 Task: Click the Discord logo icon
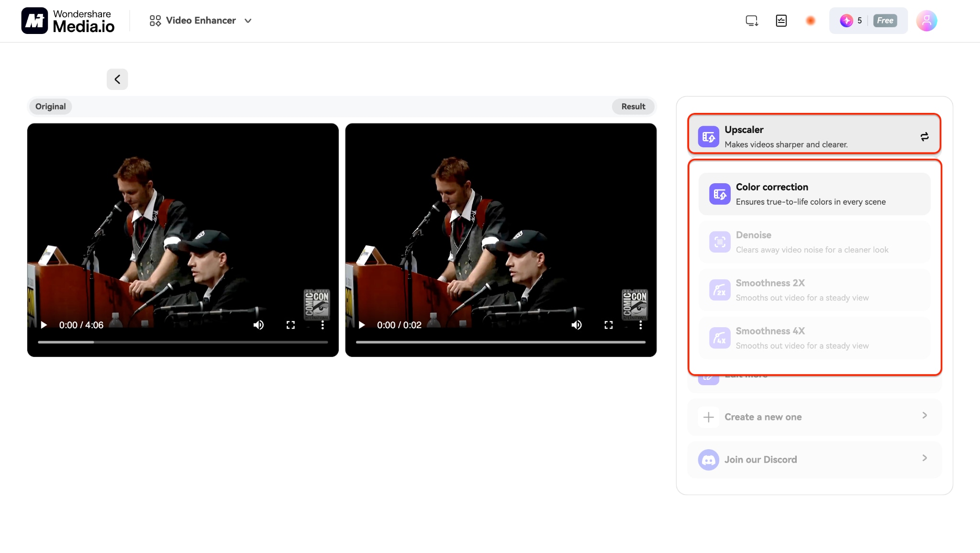pos(708,460)
